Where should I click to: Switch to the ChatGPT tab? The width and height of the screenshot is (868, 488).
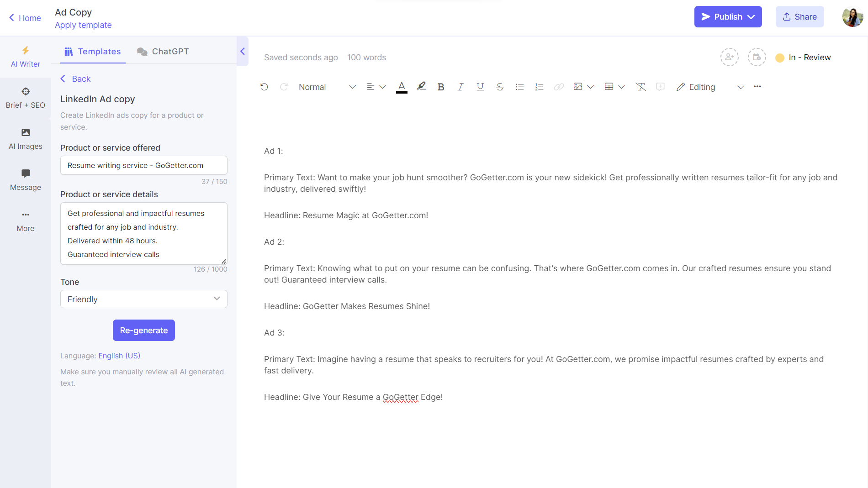tap(163, 52)
